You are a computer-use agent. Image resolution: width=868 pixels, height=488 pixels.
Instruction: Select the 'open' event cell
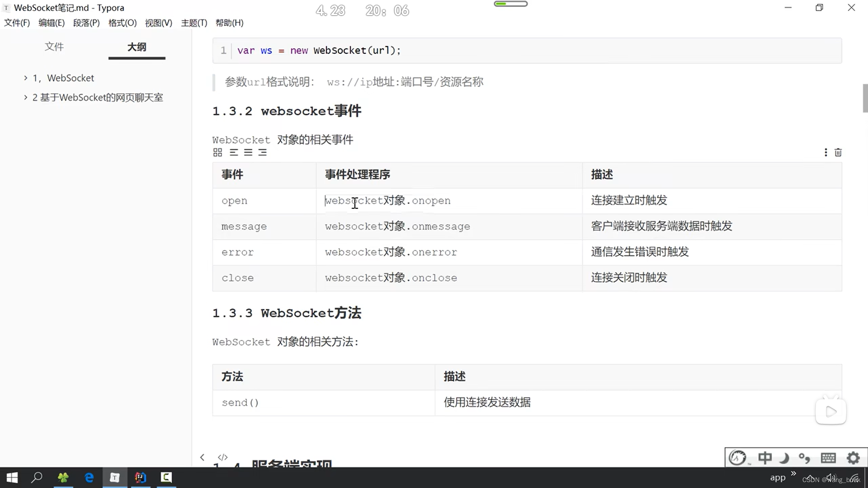[x=264, y=201]
